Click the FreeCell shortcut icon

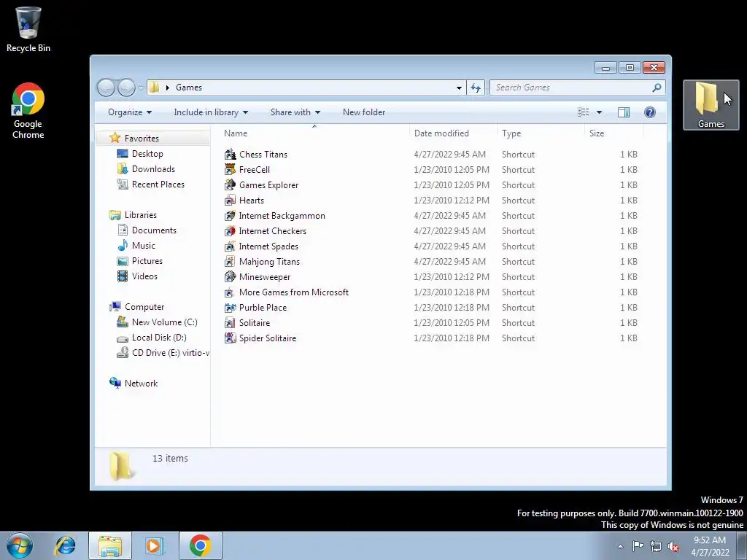(230, 169)
